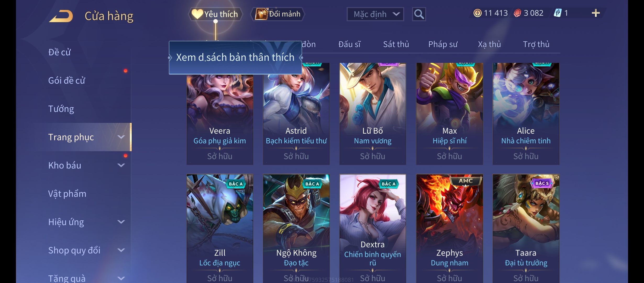Tap the back arrow icon
This screenshot has height=283, width=644.
coord(61,16)
